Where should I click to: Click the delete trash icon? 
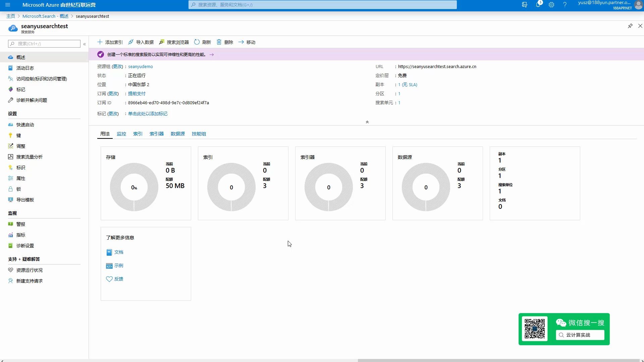pos(219,42)
